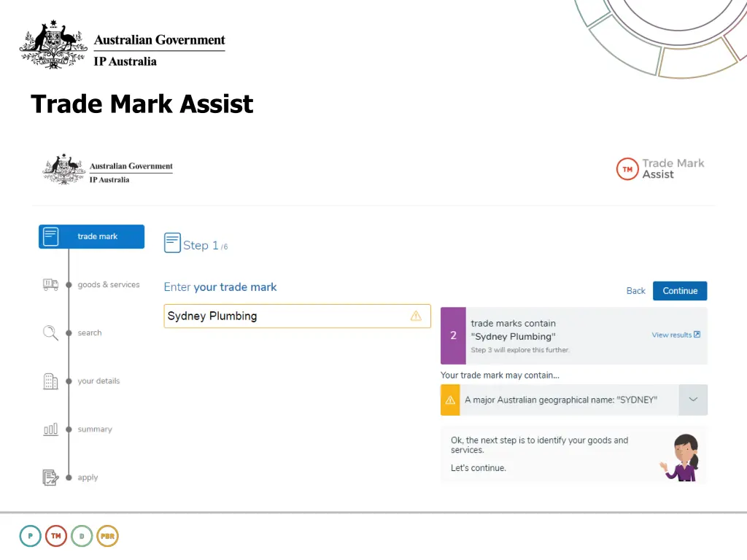Click the D designs circle icon

click(82, 536)
